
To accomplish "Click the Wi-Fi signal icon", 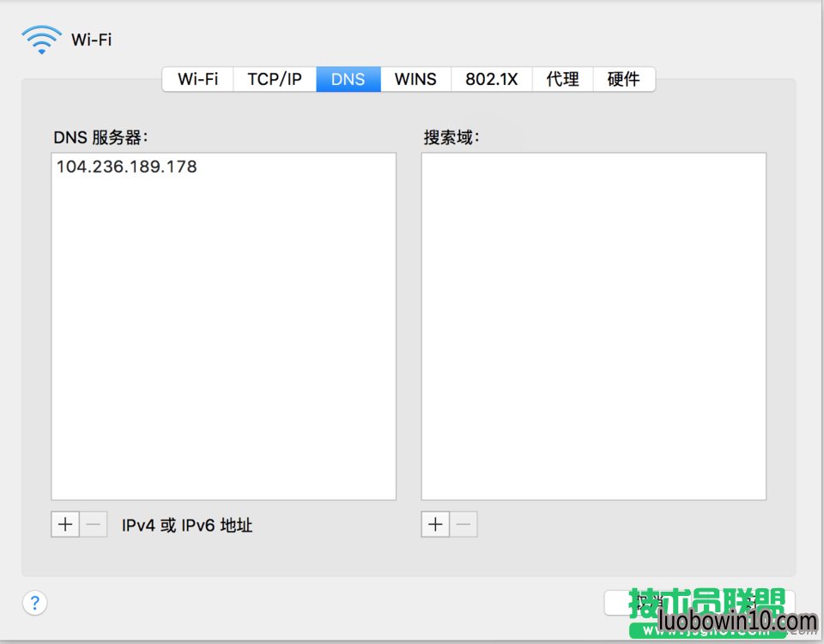I will coord(41,39).
